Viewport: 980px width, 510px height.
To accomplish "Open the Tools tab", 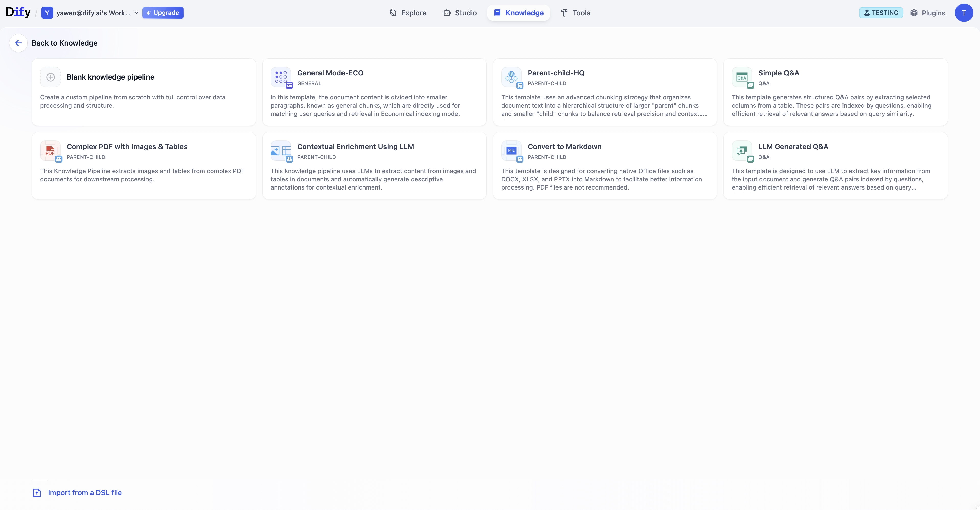I will (x=575, y=13).
